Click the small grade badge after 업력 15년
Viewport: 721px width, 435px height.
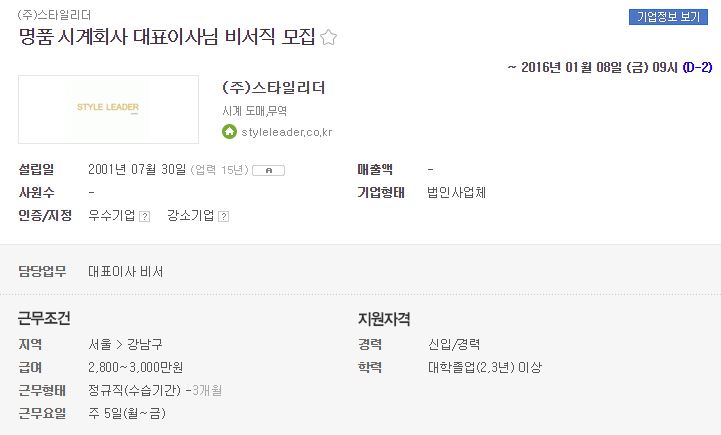point(269,170)
